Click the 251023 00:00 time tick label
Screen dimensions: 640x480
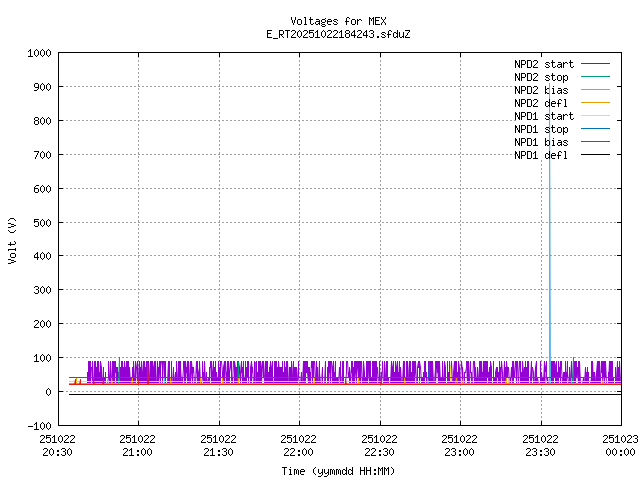(x=620, y=444)
